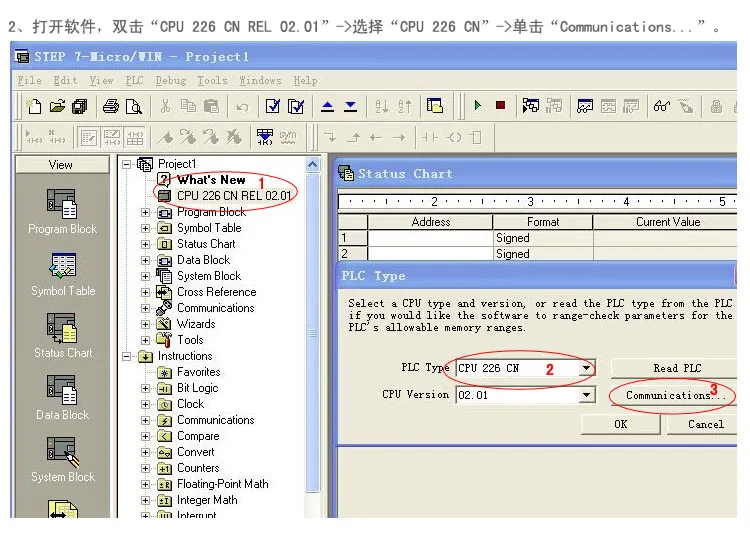Select Floating-Point Math instruction folder
Screen dimensions: 750x542
(222, 484)
